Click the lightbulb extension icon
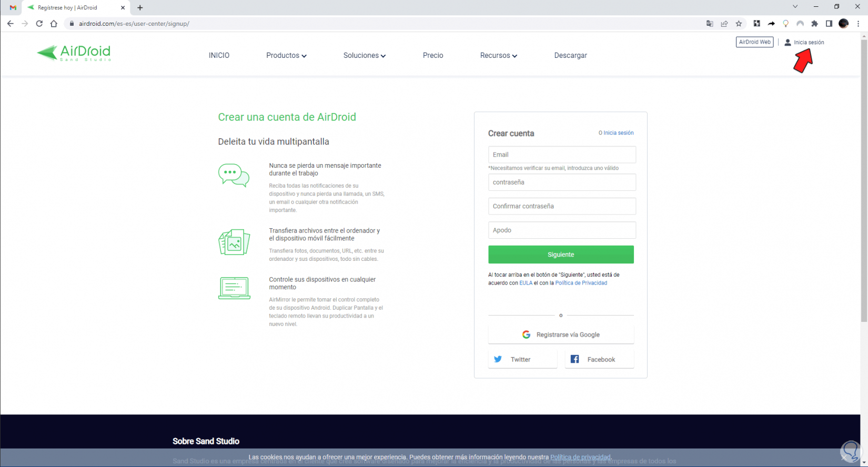 point(785,24)
